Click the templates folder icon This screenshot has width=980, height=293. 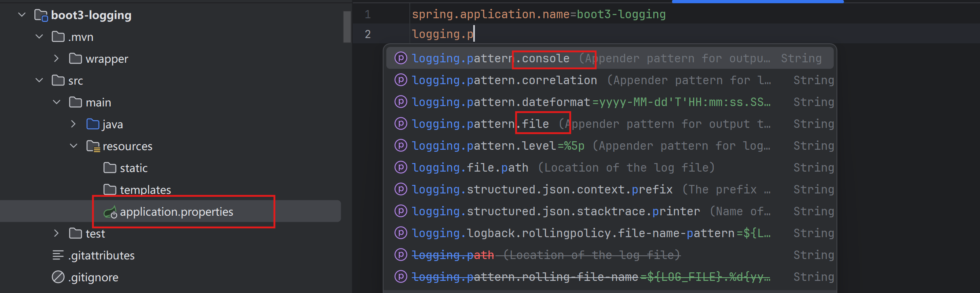pos(110,190)
